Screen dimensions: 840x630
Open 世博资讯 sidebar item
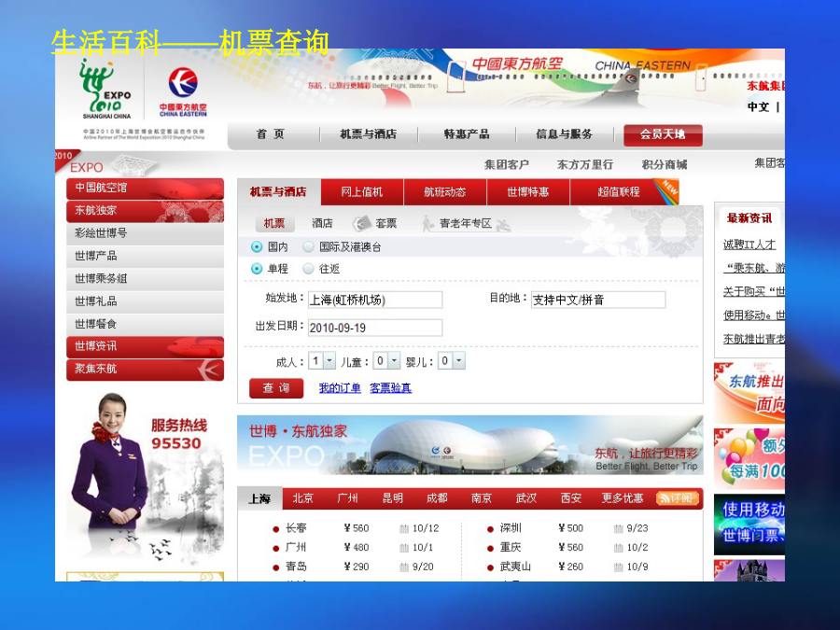click(x=146, y=347)
